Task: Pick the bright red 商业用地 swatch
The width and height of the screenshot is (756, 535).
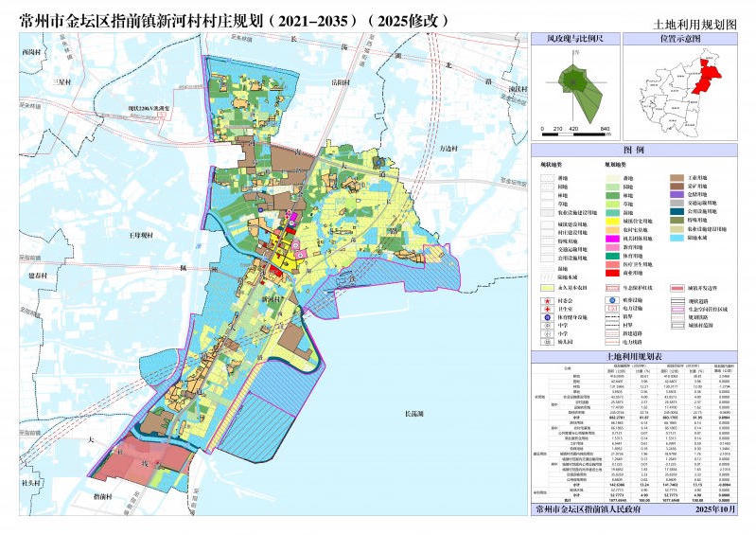Action: coord(613,273)
